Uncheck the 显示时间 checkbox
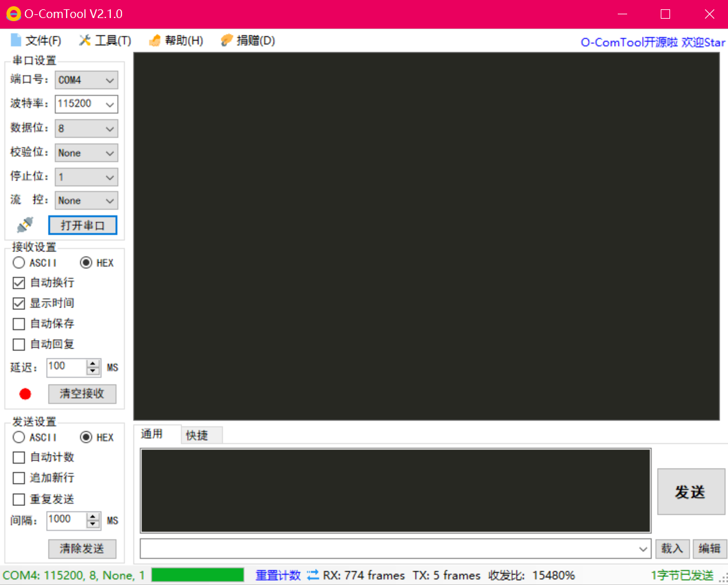728x585 pixels. point(19,304)
